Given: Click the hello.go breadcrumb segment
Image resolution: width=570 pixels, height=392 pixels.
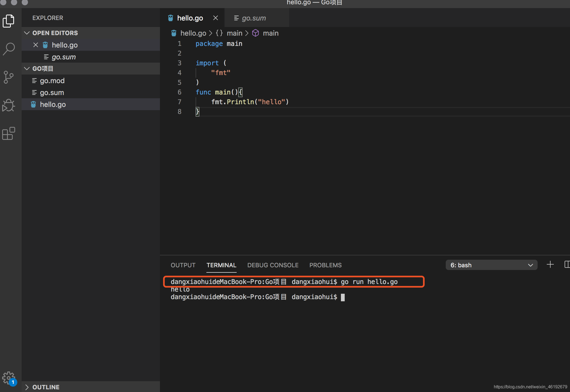Looking at the screenshot, I should pyautogui.click(x=193, y=33).
